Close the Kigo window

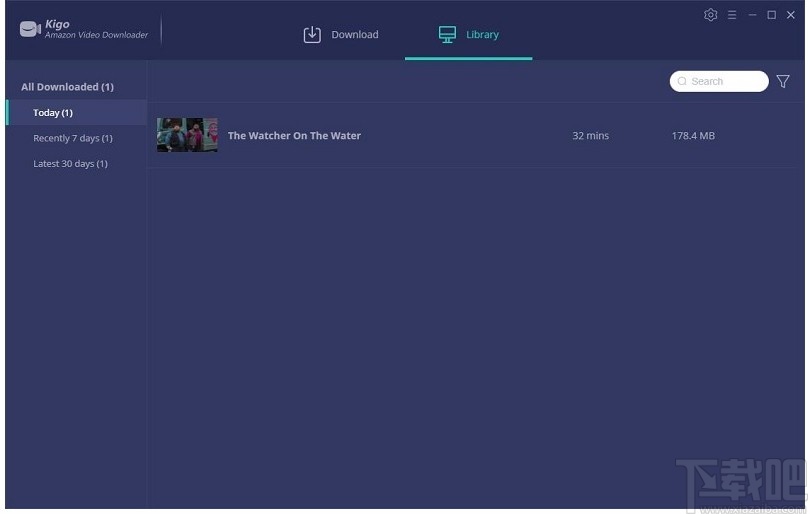(790, 15)
